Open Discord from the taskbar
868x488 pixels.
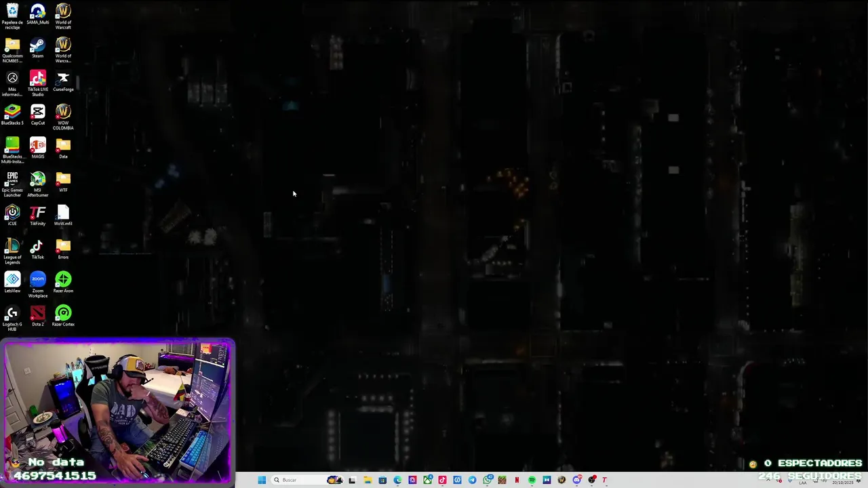pyautogui.click(x=576, y=480)
